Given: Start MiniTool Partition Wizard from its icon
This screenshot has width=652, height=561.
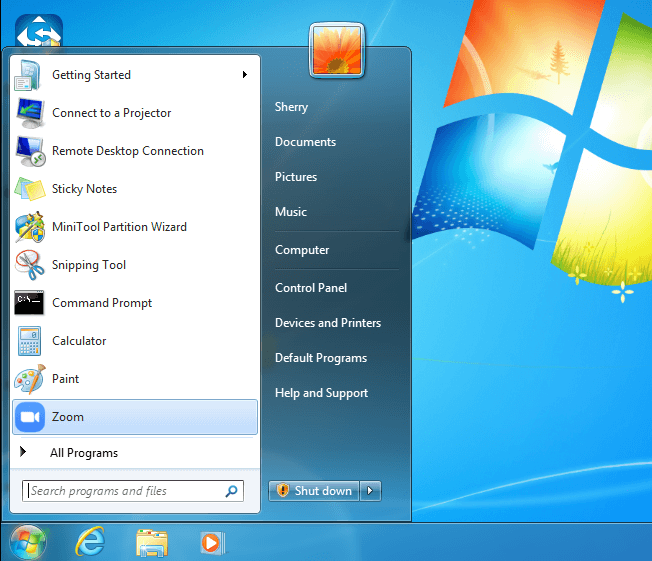Looking at the screenshot, I should point(30,227).
